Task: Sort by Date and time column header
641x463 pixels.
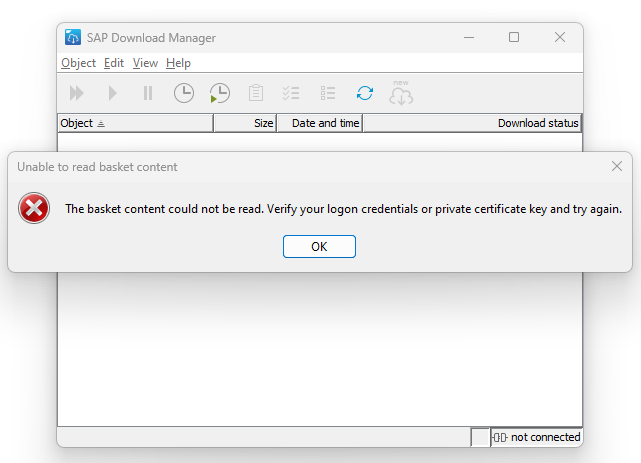Action: [320, 123]
